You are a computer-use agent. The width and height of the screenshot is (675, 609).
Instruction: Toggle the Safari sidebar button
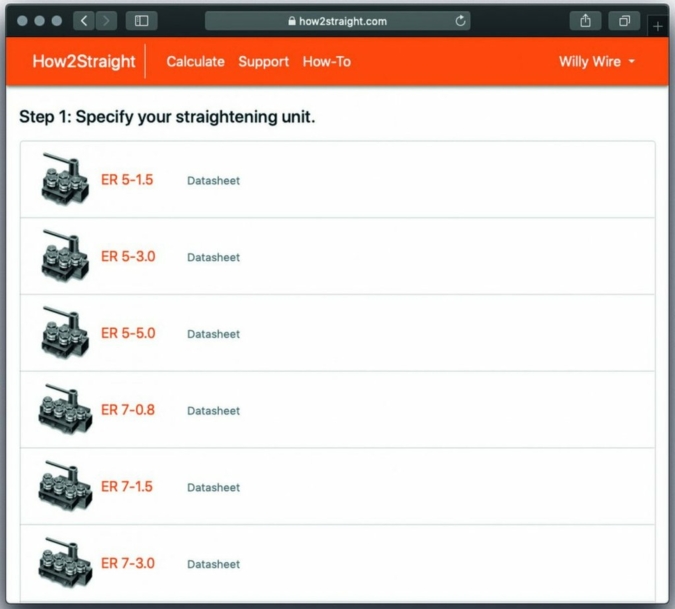coord(142,21)
